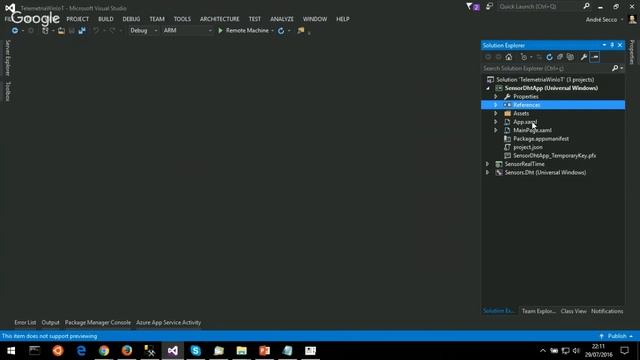Open the Toolbox side tab
640x360 pixels.
[x=7, y=91]
